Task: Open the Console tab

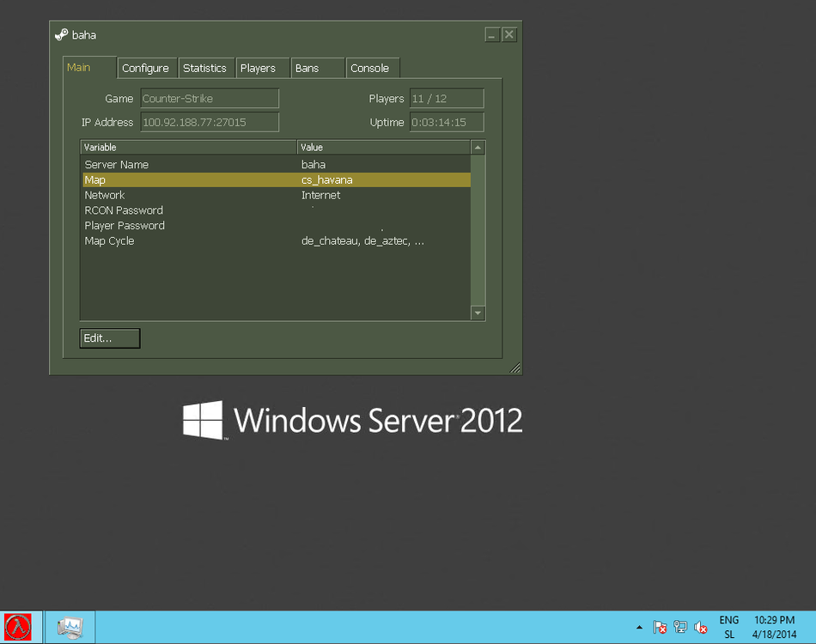Action: (373, 68)
